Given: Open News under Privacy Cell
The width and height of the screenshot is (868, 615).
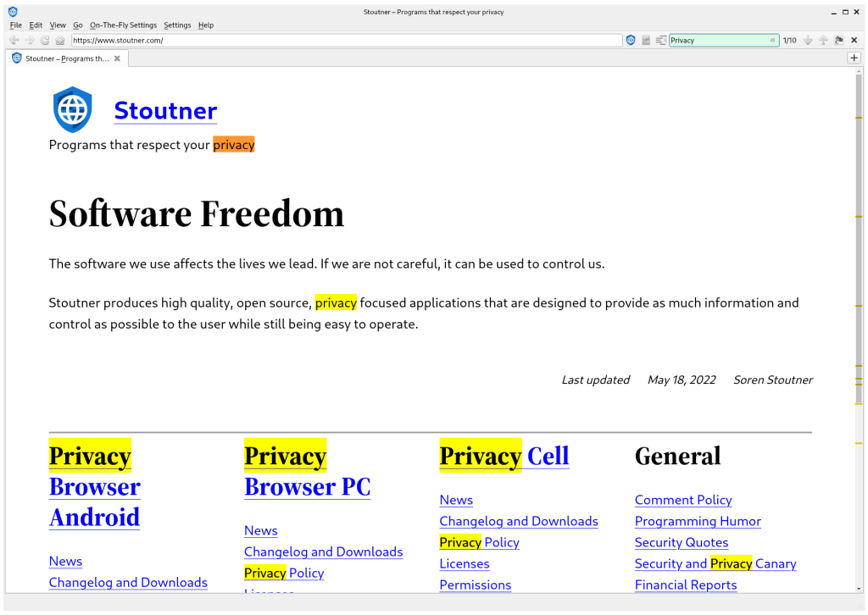Looking at the screenshot, I should click(456, 500).
